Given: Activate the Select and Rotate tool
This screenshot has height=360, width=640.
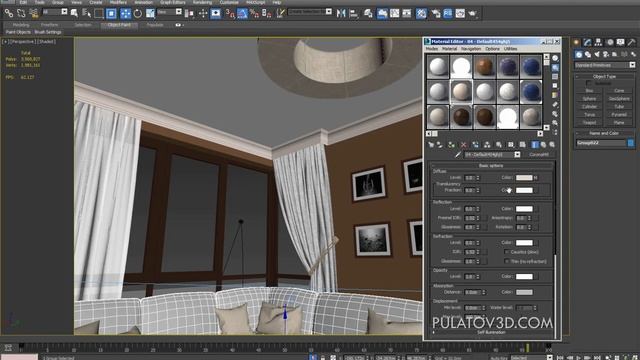Looking at the screenshot, I should coord(138,13).
